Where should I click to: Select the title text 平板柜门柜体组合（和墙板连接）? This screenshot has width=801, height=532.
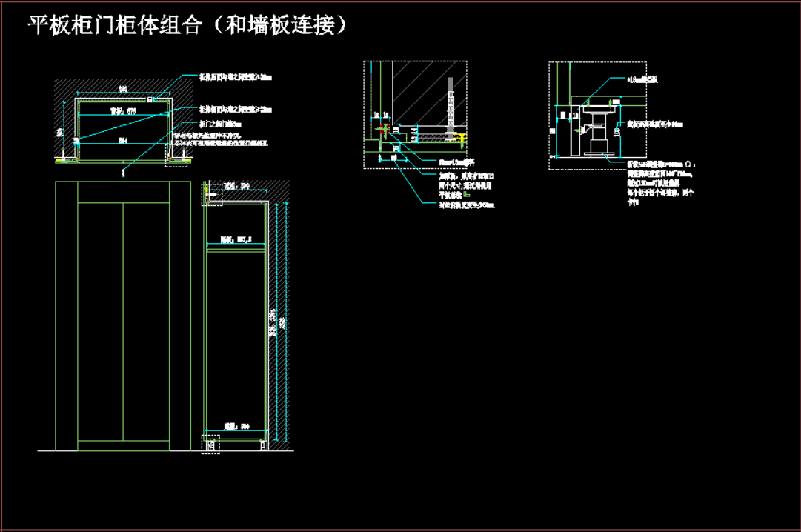tap(187, 25)
